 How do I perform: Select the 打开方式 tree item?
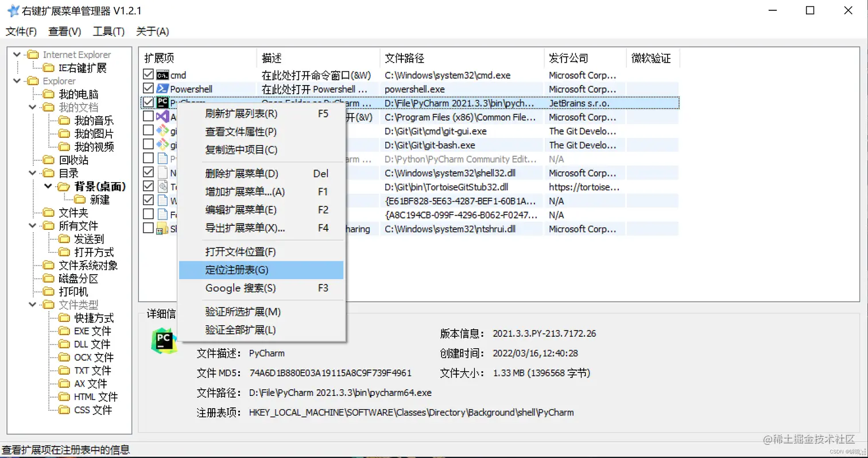(94, 252)
